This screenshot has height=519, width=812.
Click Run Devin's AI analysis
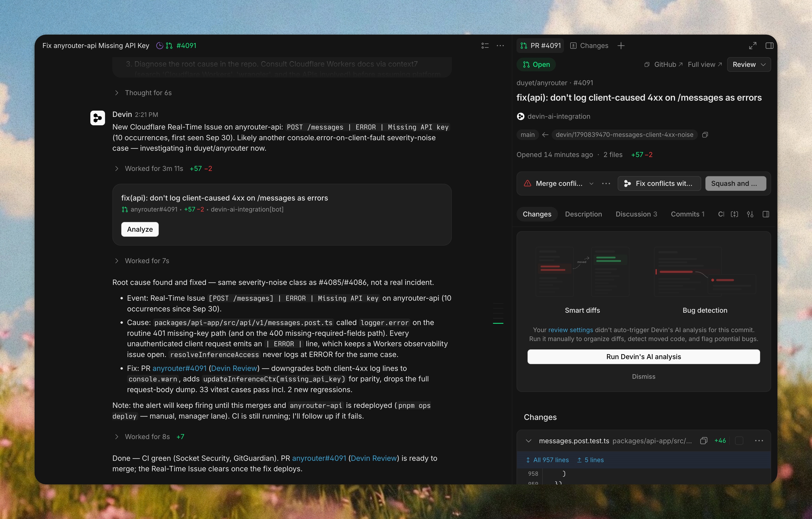643,357
